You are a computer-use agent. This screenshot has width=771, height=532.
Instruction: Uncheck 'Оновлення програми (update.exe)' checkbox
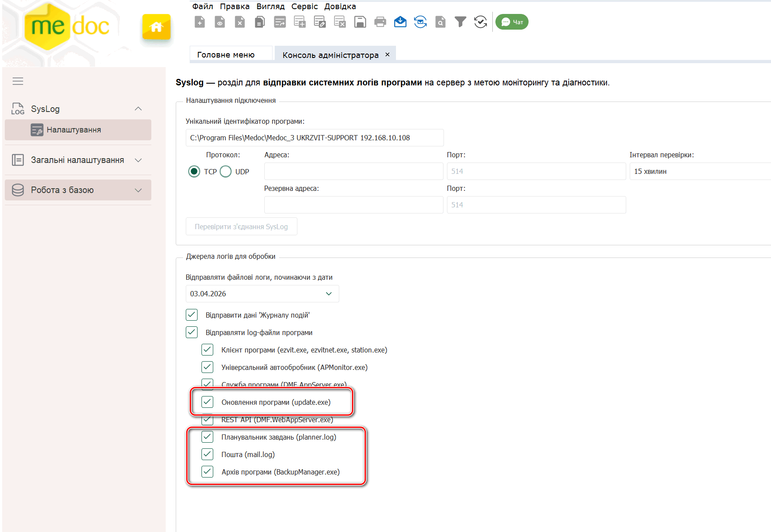pos(208,402)
